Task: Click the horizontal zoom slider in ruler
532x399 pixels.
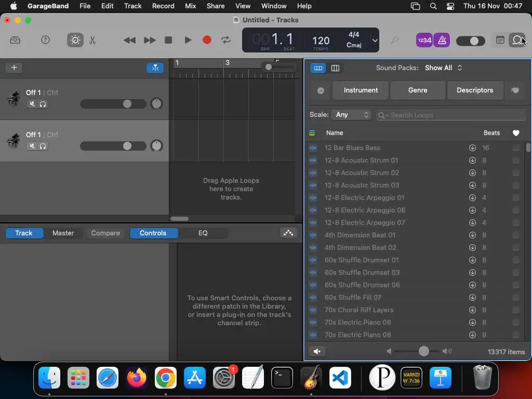Action: point(278,67)
